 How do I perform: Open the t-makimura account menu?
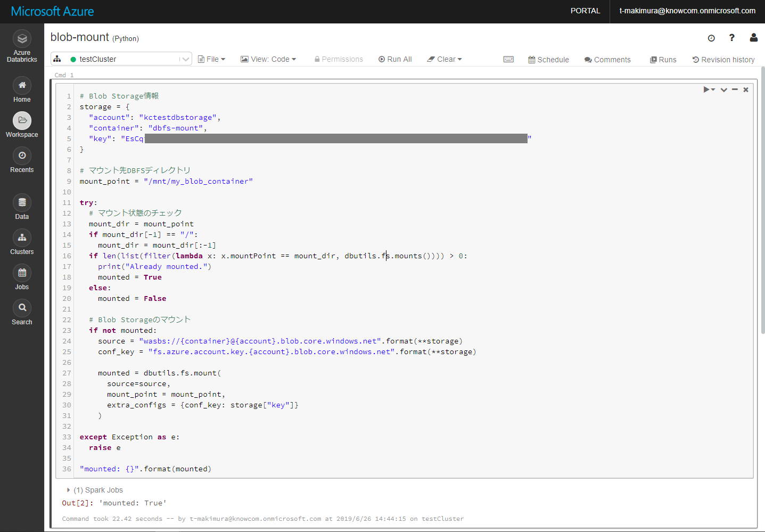point(687,11)
